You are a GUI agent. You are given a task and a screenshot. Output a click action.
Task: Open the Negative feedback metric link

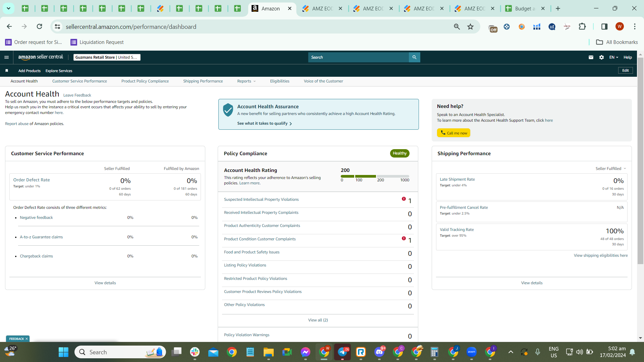point(36,218)
